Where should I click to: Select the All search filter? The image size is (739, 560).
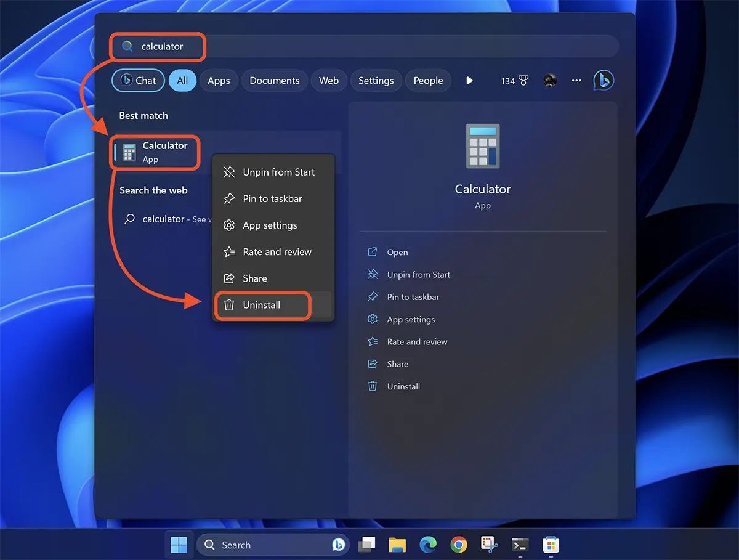tap(182, 80)
